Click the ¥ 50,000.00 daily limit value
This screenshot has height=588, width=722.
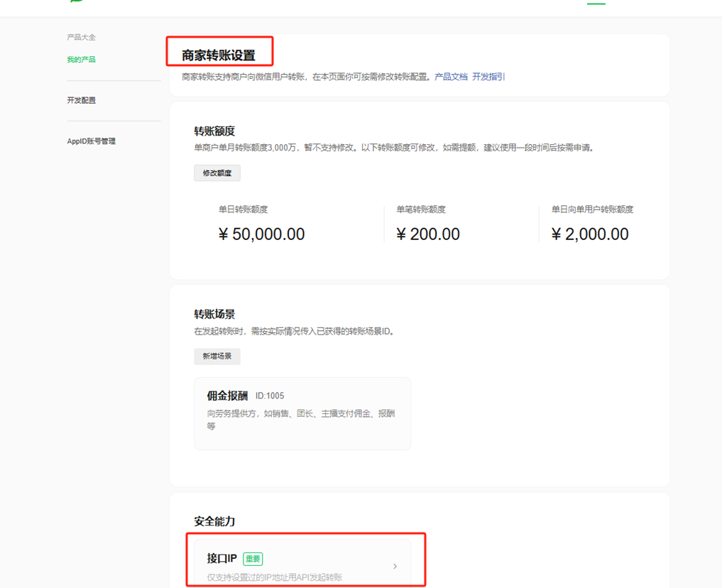pos(261,234)
